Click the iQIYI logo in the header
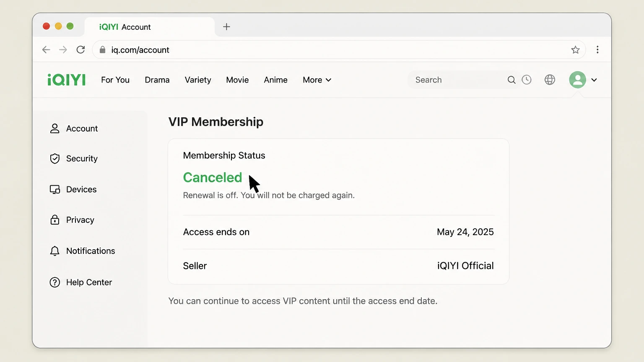The image size is (644, 362). [66, 80]
